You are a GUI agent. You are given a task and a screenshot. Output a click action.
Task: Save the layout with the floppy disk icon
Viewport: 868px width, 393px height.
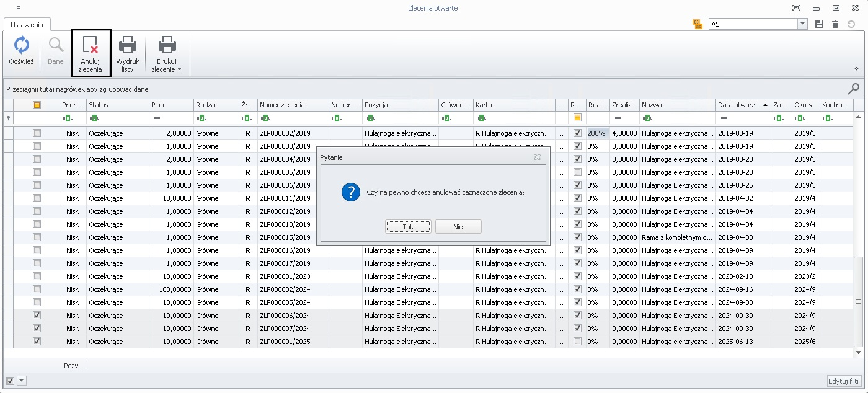coord(819,24)
